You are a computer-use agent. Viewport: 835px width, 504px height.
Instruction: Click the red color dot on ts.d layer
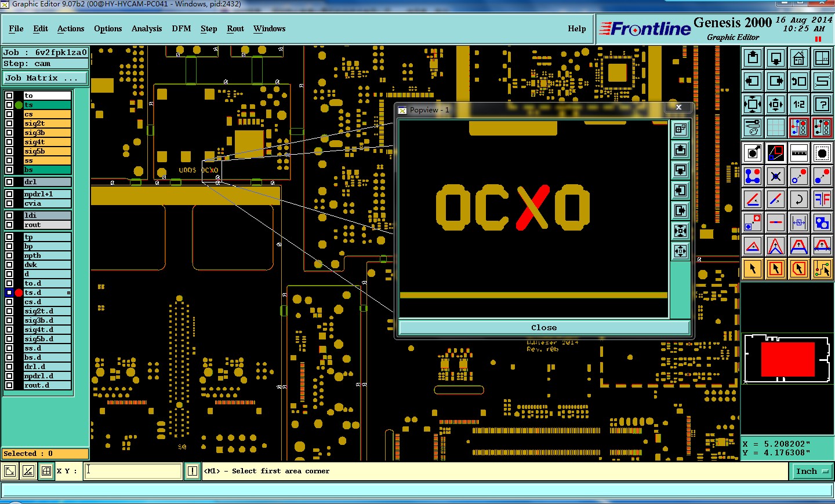(x=19, y=293)
